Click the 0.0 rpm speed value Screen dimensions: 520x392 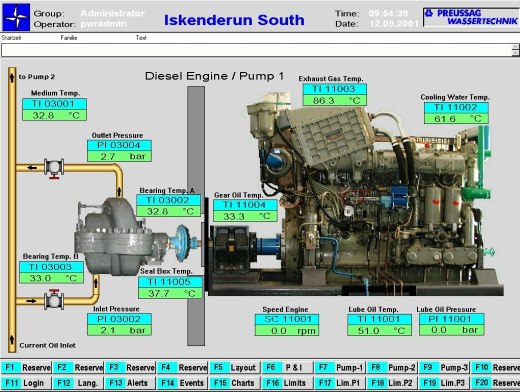[287, 331]
